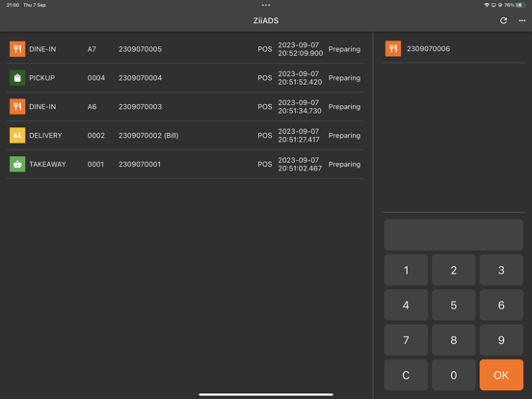Click table label A7
The image size is (532, 399).
[92, 49]
